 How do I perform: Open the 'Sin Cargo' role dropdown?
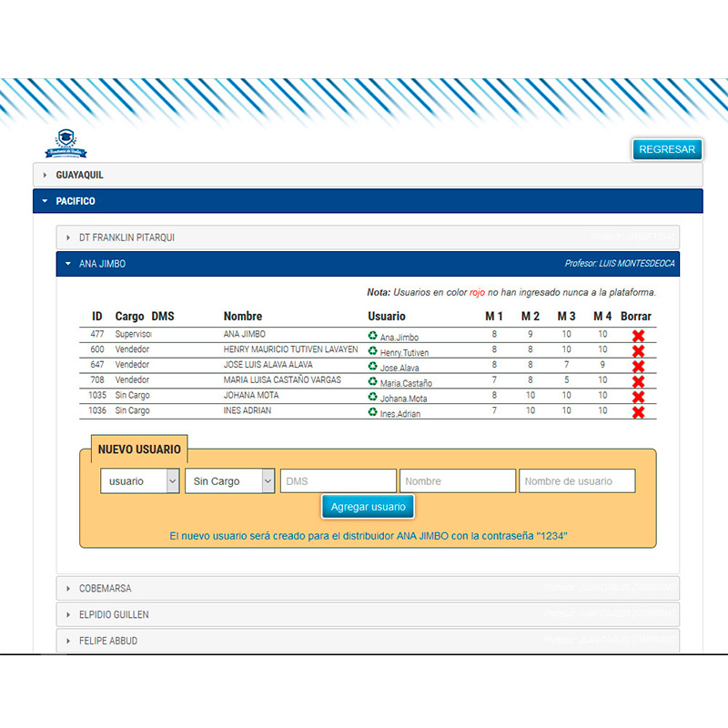(229, 481)
